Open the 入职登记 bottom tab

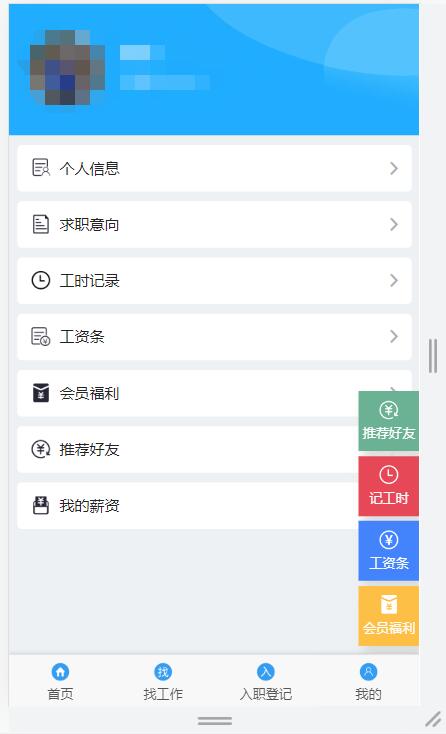tap(266, 682)
